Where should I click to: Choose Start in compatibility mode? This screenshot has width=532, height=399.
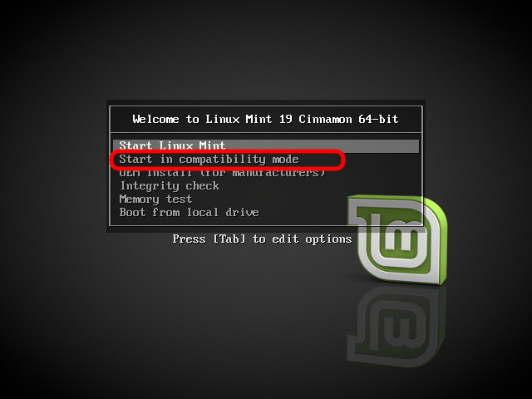point(209,159)
